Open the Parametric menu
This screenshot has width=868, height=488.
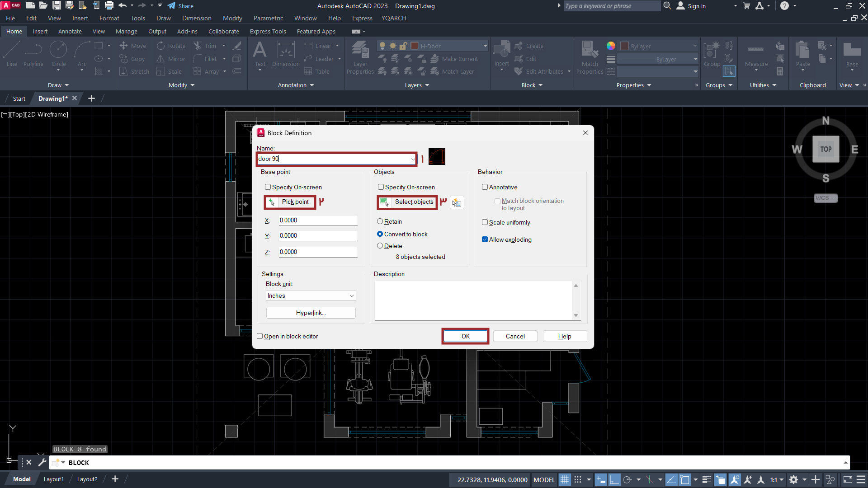point(268,18)
